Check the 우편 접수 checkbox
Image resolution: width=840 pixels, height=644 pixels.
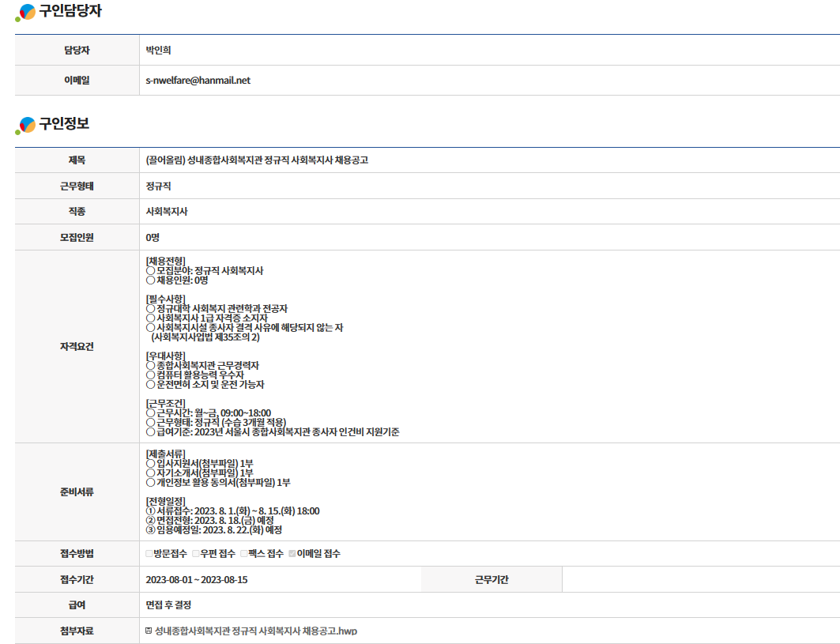(196, 554)
